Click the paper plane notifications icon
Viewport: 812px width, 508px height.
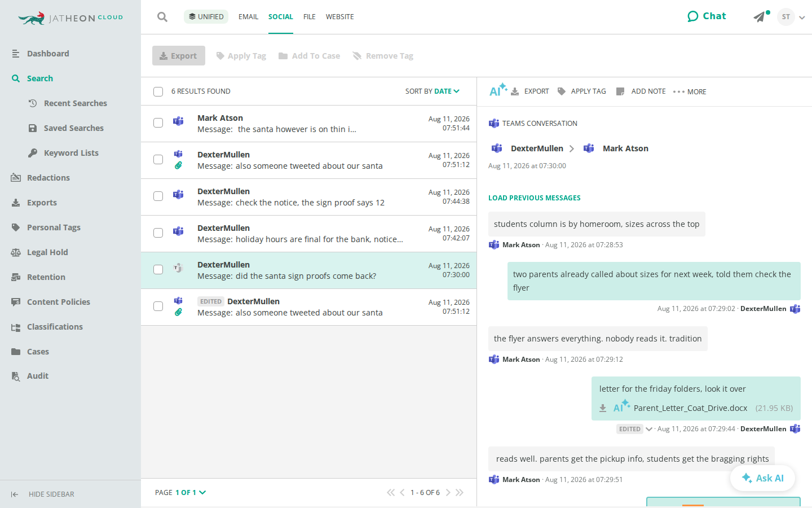pyautogui.click(x=760, y=17)
